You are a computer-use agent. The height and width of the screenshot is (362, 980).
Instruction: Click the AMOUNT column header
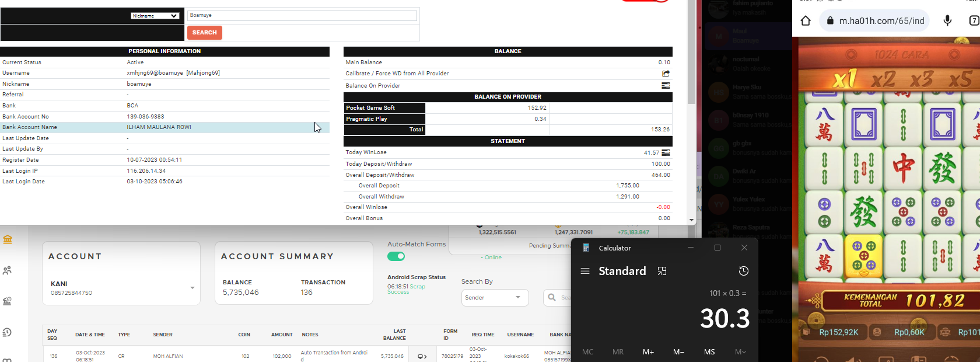pos(282,335)
